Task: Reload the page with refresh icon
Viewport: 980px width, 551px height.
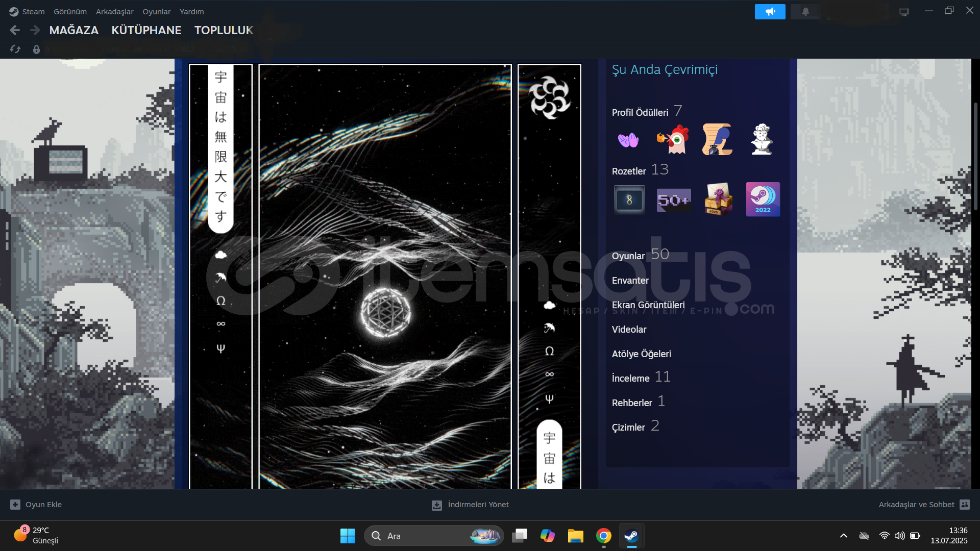Action: (x=15, y=49)
